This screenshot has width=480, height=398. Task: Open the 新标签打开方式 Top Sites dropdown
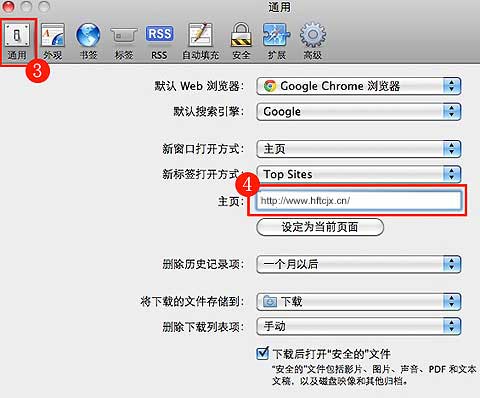tap(359, 174)
